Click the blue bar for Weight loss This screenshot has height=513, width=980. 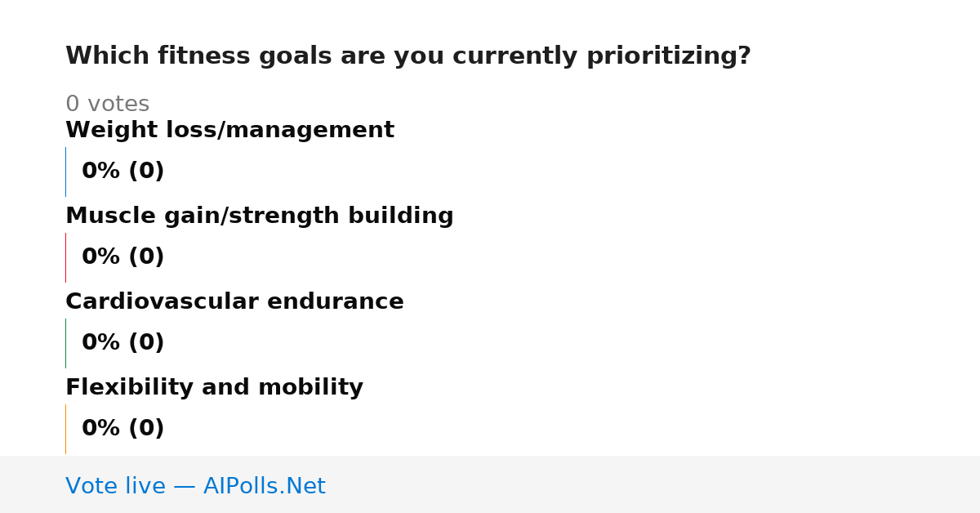65,172
